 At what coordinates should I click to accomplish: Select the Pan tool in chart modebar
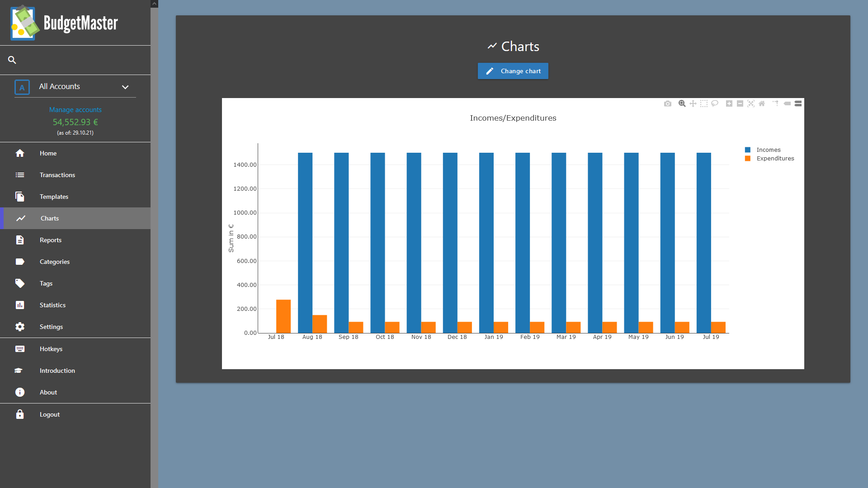click(693, 103)
